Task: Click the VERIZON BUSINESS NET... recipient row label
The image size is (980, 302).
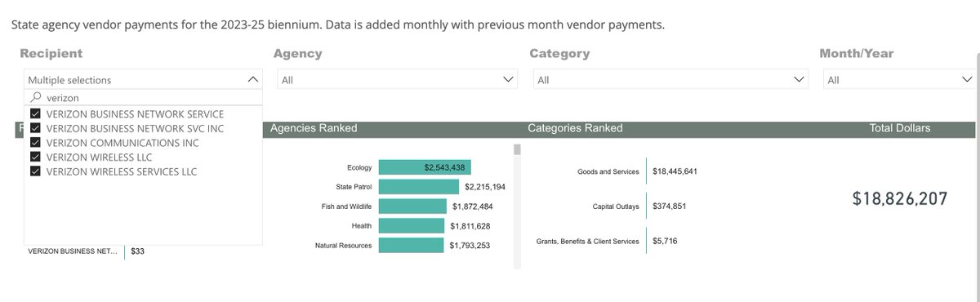Action: [73, 251]
